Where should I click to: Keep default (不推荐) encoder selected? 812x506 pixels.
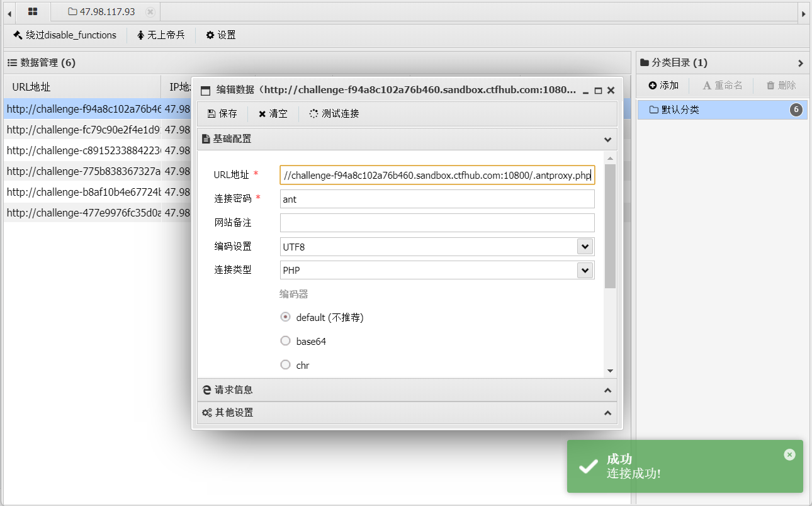click(285, 317)
